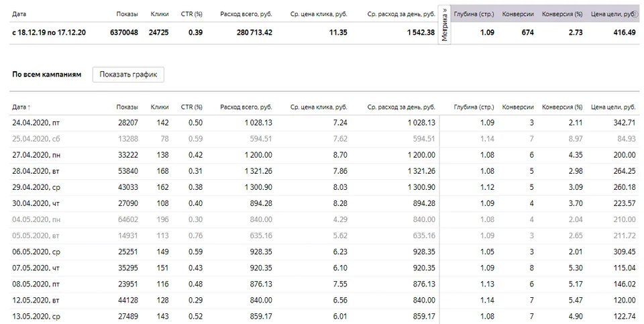Click average click price 4.29 on 04.05.2020
Screen dimensions: 644x324
pos(340,219)
